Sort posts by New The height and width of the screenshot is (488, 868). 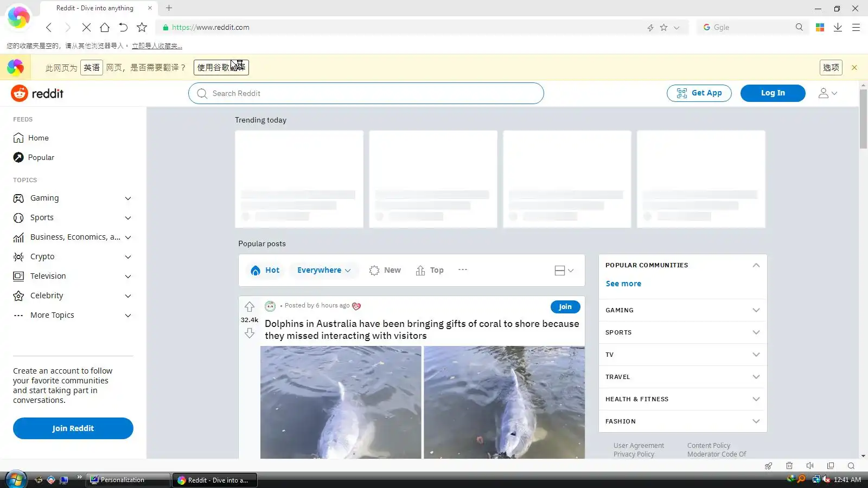[385, 270]
